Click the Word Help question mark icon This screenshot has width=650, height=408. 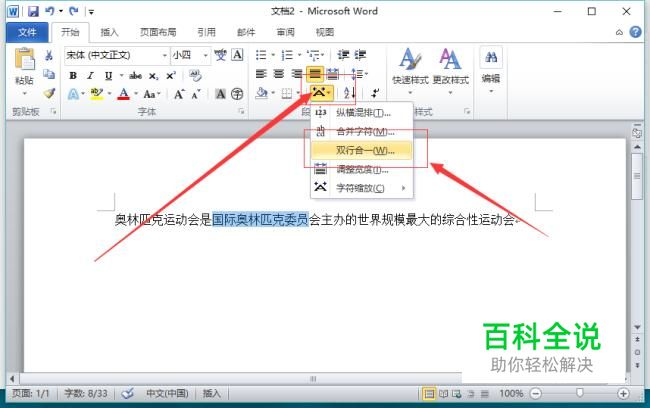click(635, 32)
